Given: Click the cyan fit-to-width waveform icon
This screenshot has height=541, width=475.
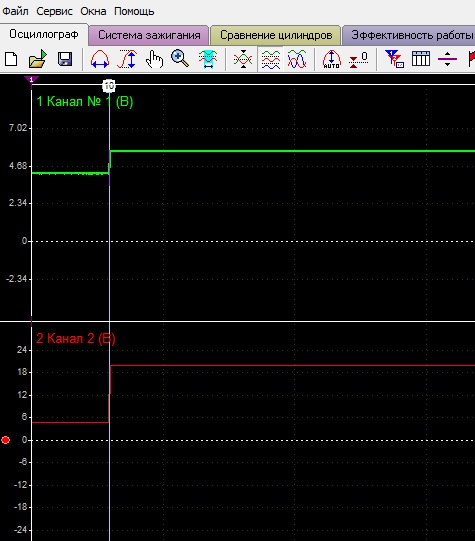Looking at the screenshot, I should pos(208,59).
